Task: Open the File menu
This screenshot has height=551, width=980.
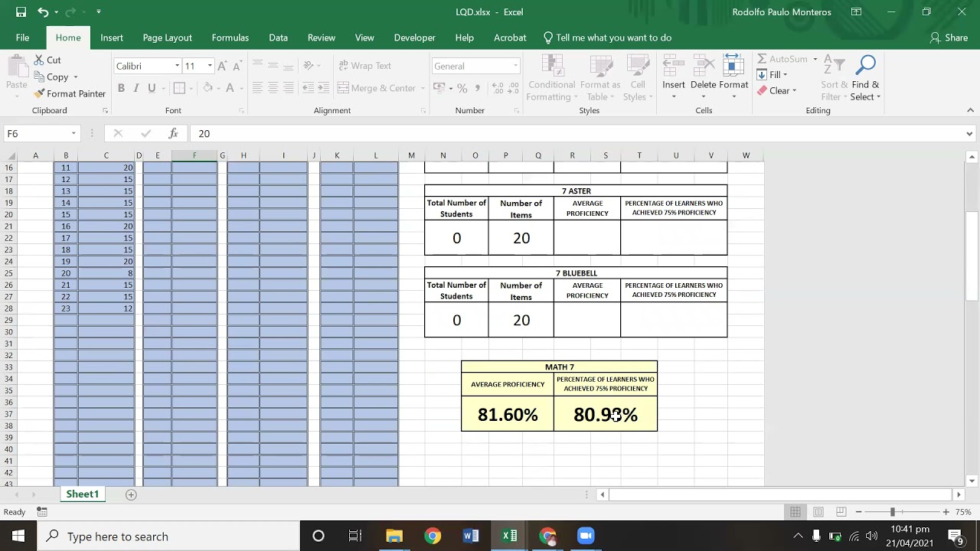Action: pyautogui.click(x=22, y=37)
